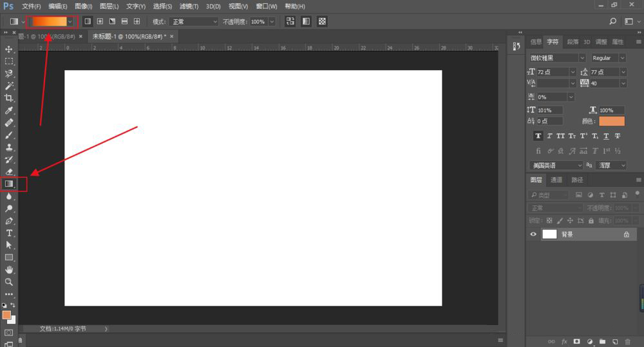This screenshot has height=347, width=644.
Task: Open the 模式 blend mode dropdown
Action: (194, 21)
